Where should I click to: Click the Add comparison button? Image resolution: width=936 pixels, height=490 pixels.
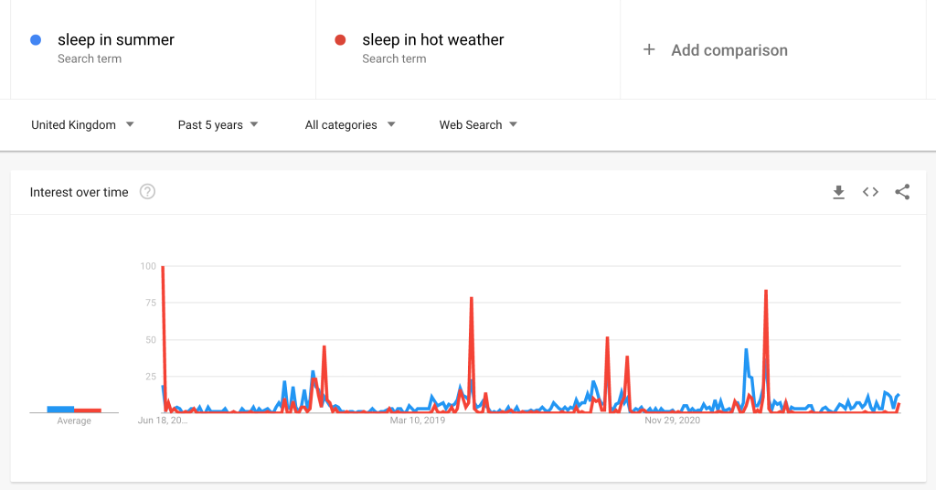[x=729, y=50]
